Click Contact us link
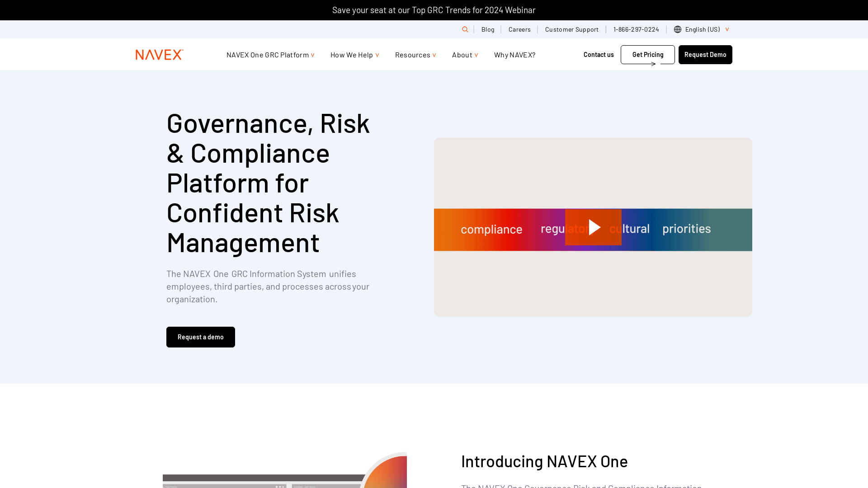This screenshot has width=868, height=488. [599, 55]
